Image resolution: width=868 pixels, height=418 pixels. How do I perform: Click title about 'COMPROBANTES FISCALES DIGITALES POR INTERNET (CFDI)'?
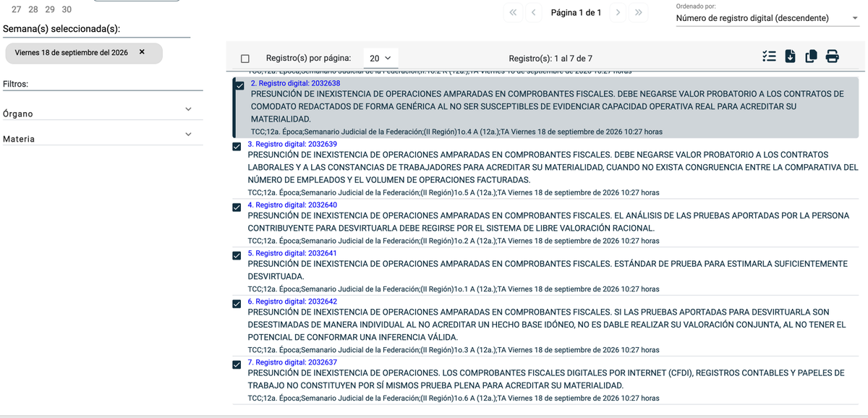coord(545,379)
